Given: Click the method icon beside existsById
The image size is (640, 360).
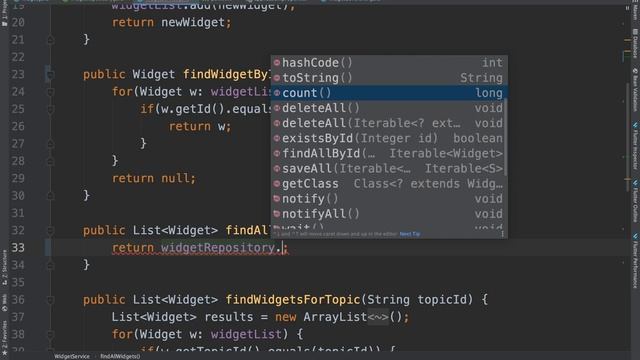Looking at the screenshot, I should 277,138.
